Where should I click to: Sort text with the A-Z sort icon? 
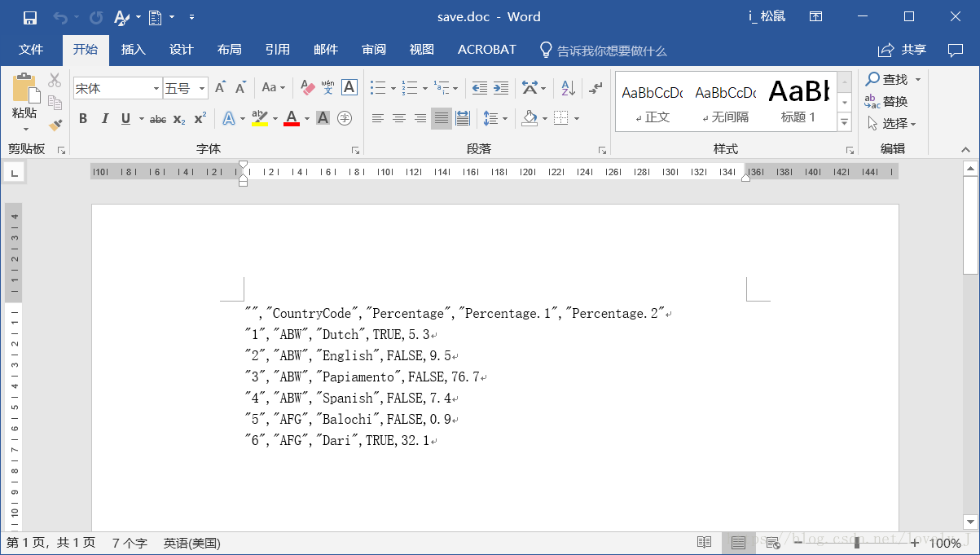pos(569,87)
